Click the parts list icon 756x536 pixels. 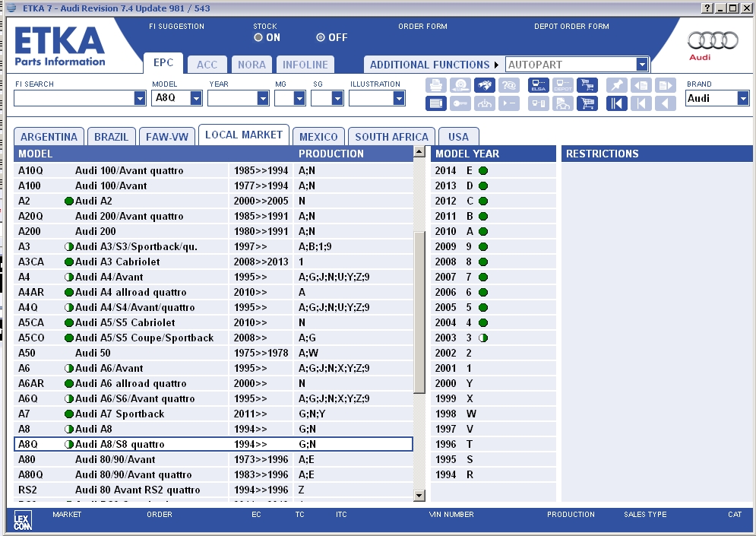436,103
